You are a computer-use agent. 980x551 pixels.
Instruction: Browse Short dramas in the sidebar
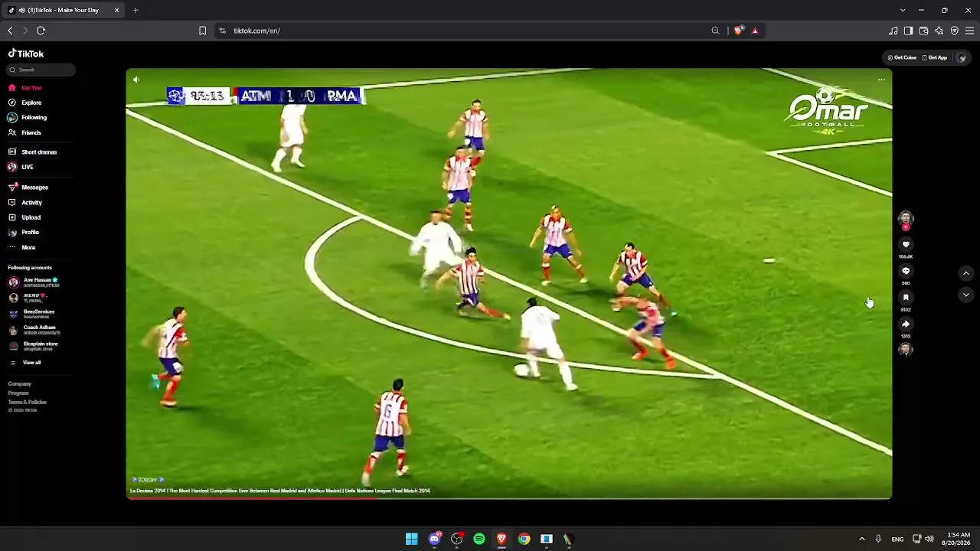(32, 152)
